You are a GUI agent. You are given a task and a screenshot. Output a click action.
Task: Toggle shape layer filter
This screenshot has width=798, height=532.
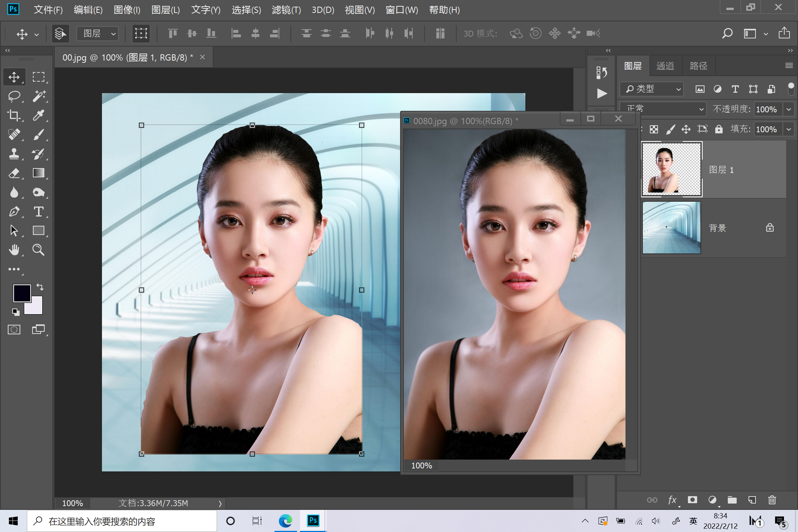click(x=753, y=89)
